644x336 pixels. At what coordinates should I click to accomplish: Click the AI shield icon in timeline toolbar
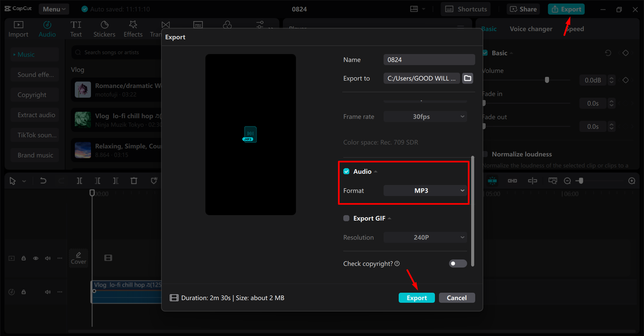[x=153, y=181]
